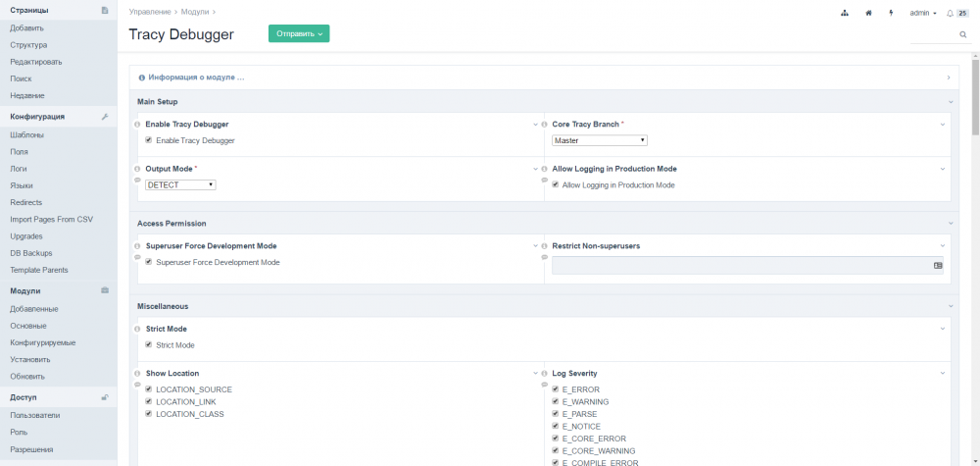
Task: Open Добавить page link in sidebar
Action: pyautogui.click(x=26, y=28)
